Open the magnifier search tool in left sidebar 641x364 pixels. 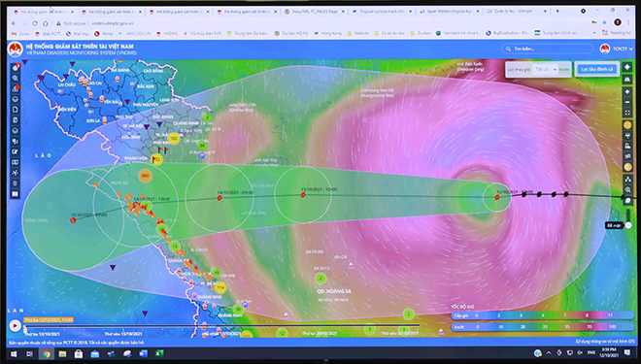point(16,78)
